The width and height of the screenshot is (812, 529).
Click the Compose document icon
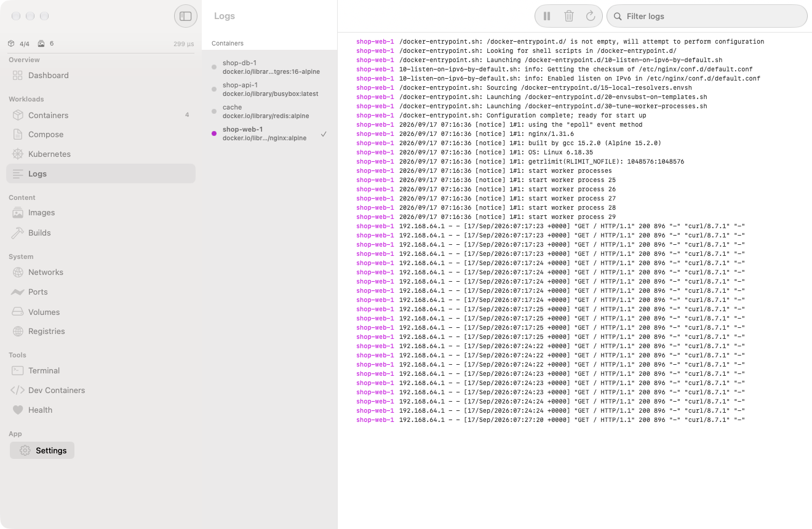pyautogui.click(x=17, y=135)
